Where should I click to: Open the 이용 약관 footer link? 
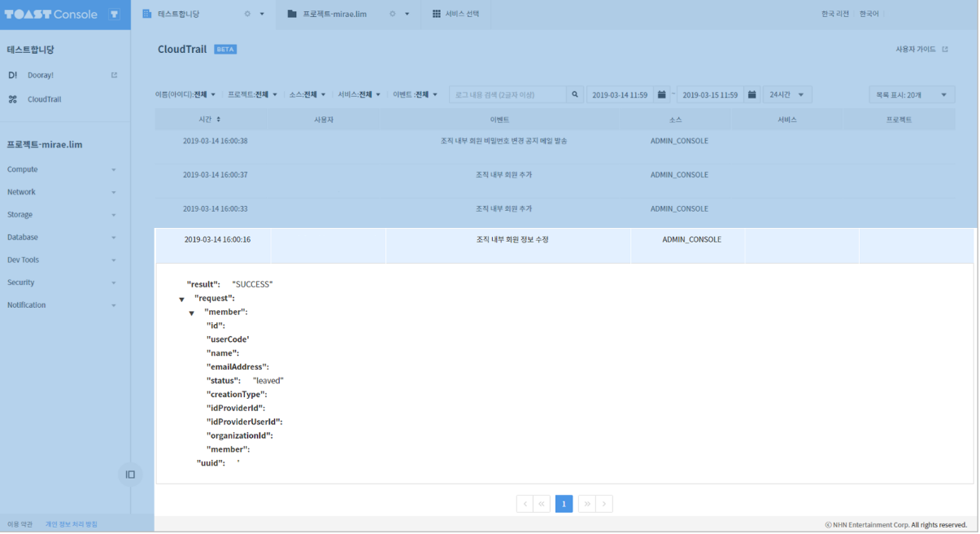point(20,524)
